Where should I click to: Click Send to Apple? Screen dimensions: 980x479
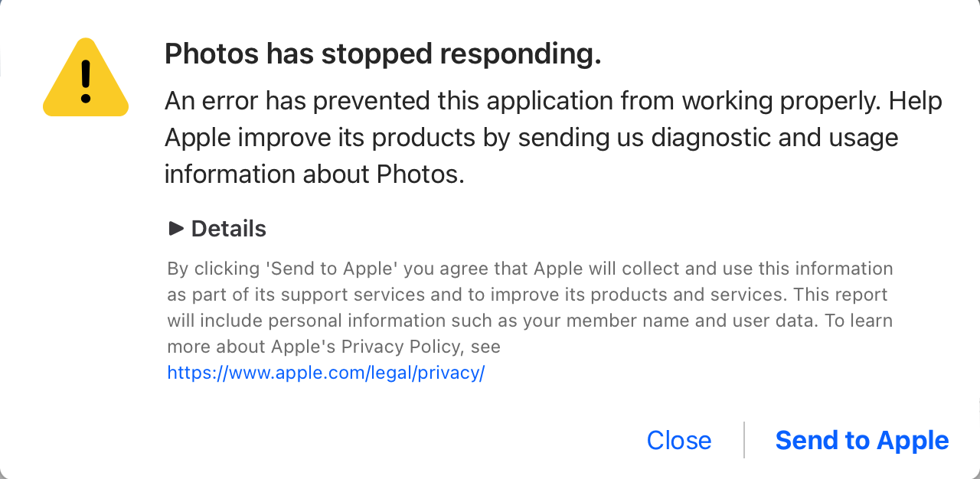tap(861, 440)
